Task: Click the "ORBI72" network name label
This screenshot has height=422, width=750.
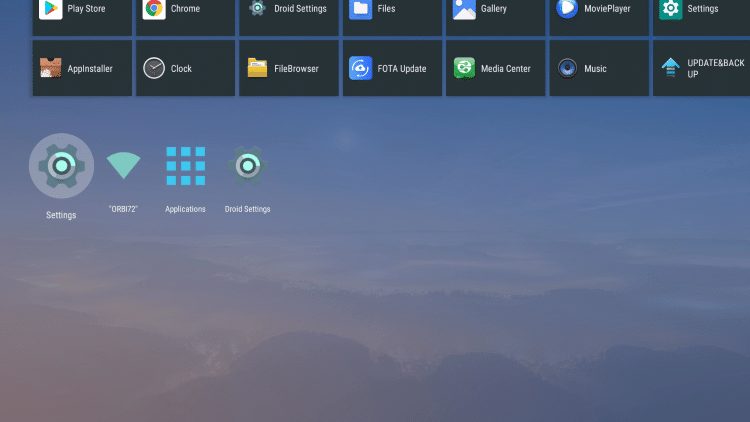Action: pyautogui.click(x=123, y=209)
